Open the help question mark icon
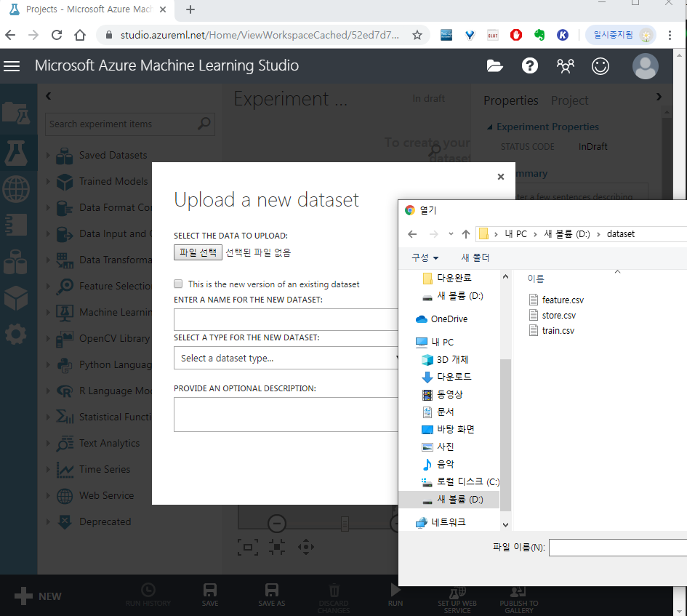This screenshot has height=616, width=687. point(530,65)
